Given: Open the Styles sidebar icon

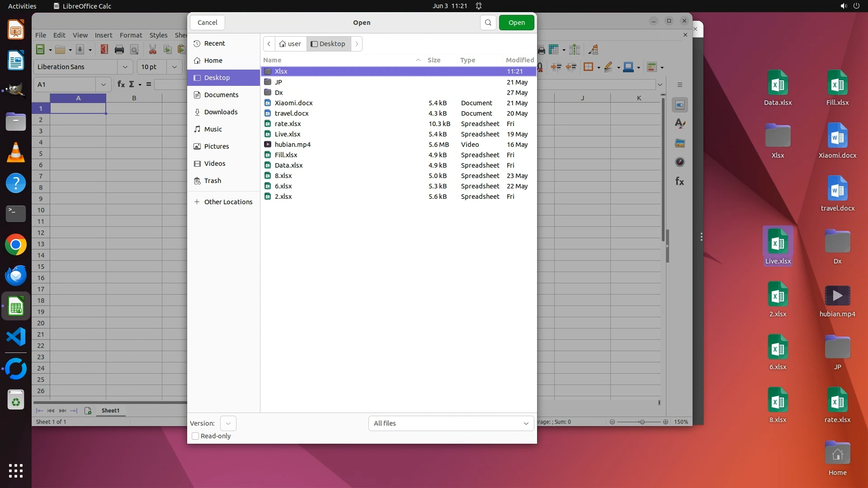Looking at the screenshot, I should point(679,124).
